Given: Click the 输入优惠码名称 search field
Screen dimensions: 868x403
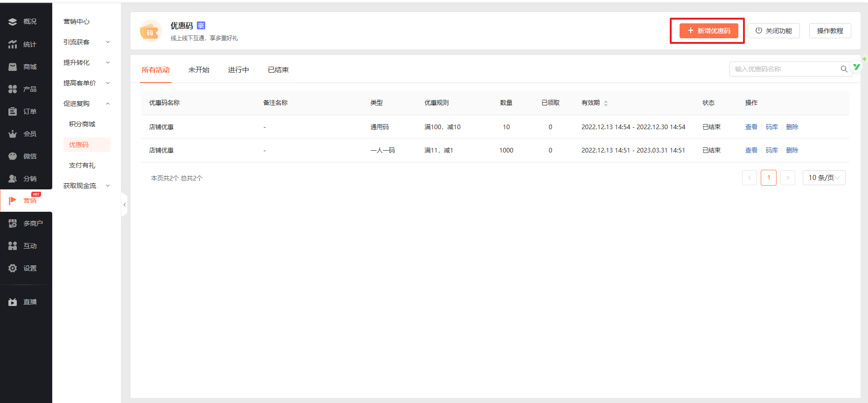Looking at the screenshot, I should (785, 69).
